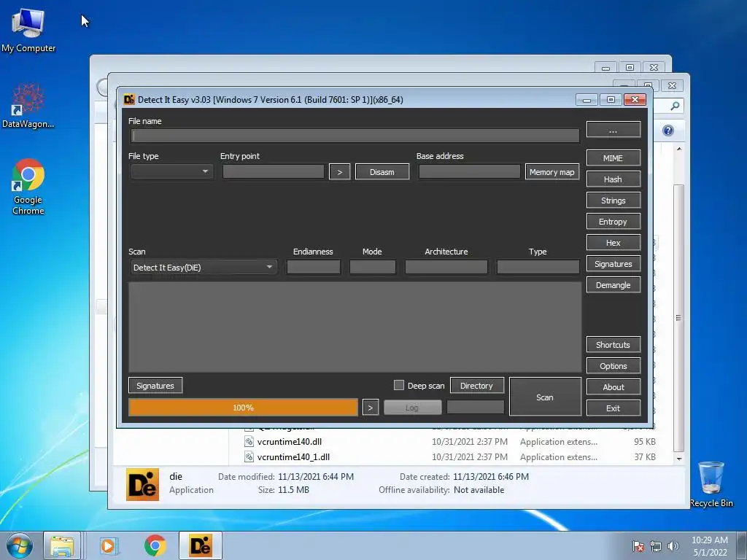Screen dimensions: 747x560
Task: Open the Strings viewer button
Action: [x=613, y=201]
